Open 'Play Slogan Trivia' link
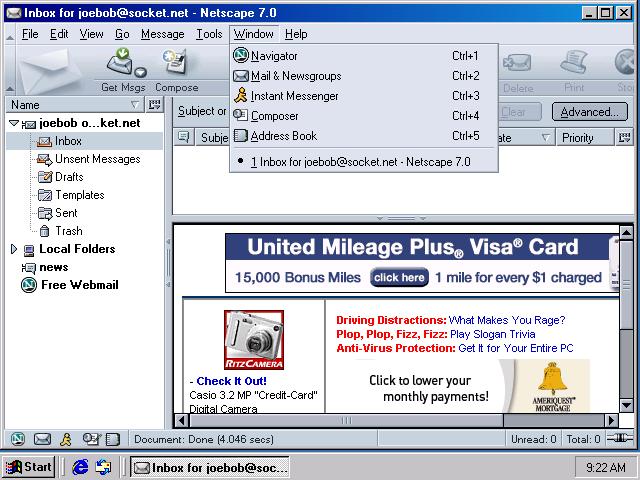The width and height of the screenshot is (640, 480). tap(493, 334)
